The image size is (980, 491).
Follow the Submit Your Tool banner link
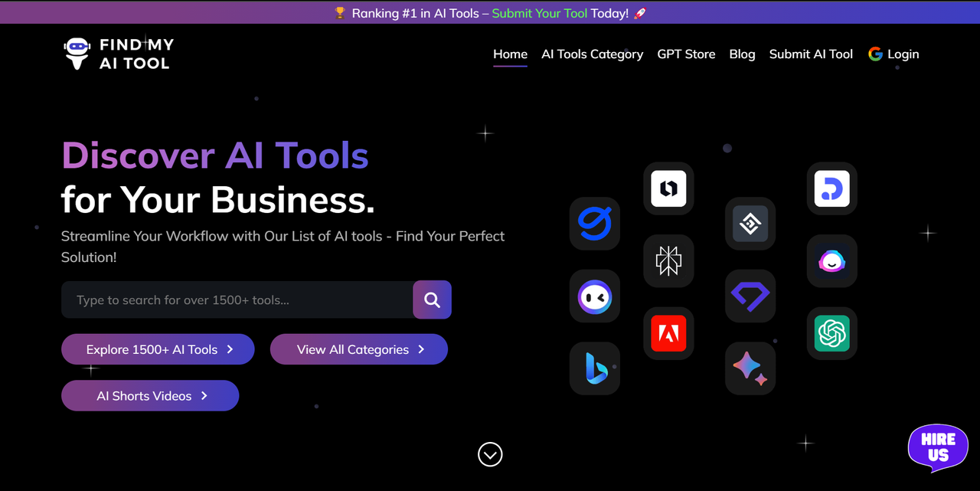[540, 13]
